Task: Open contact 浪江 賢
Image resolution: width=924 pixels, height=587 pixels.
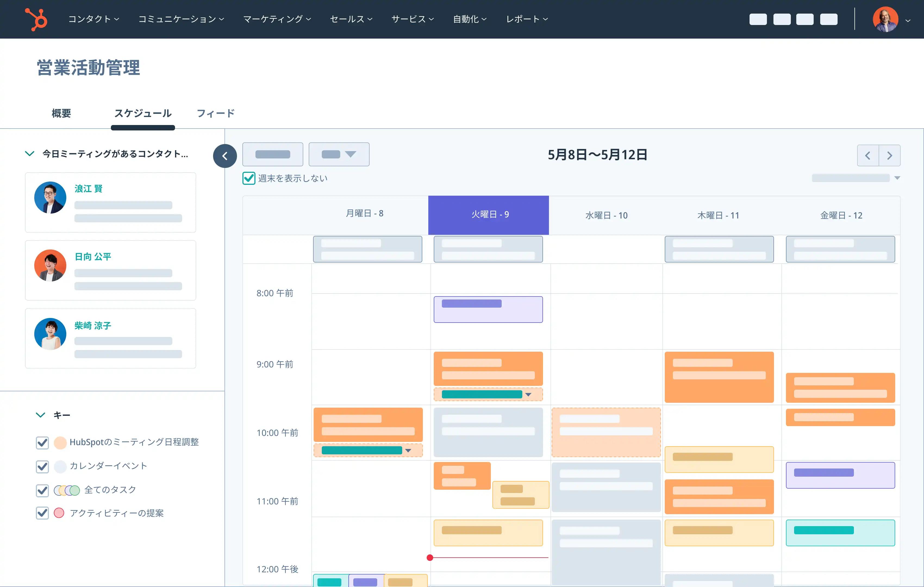Action: pyautogui.click(x=88, y=188)
